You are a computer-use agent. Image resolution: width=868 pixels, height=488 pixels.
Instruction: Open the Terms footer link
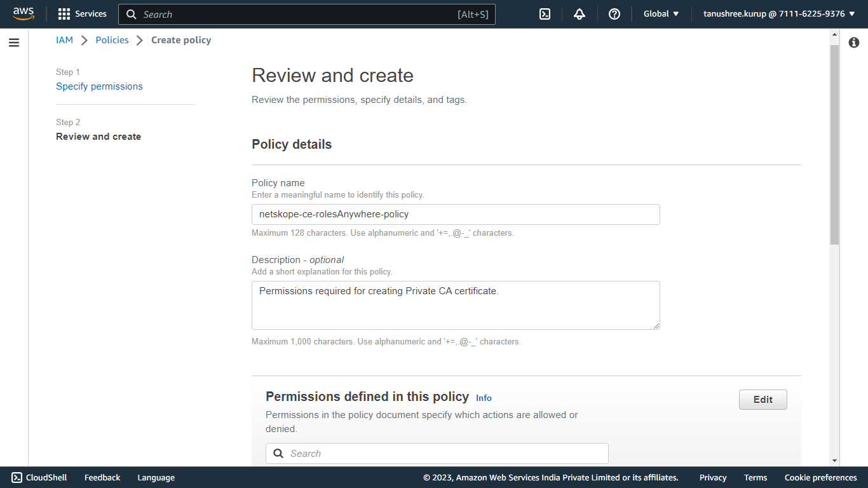[x=756, y=478]
